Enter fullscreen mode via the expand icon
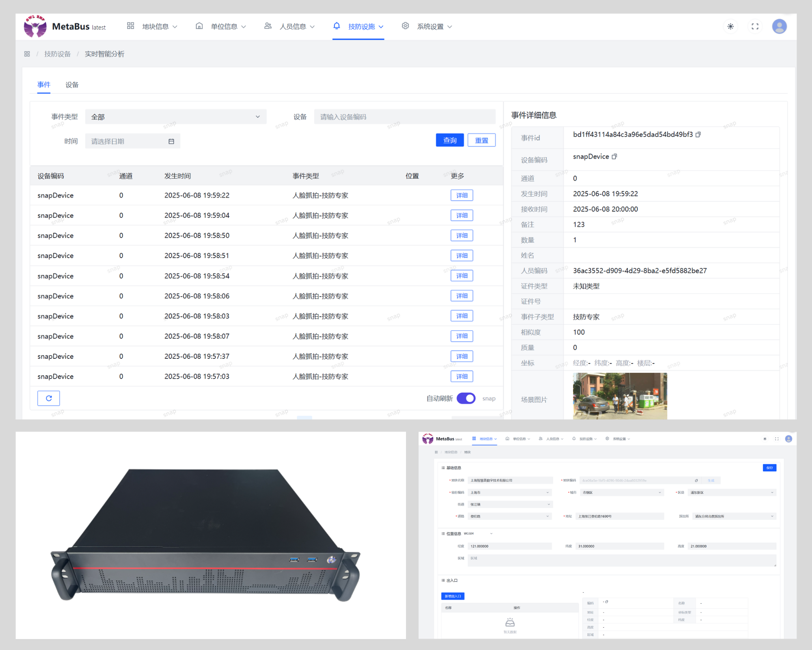The width and height of the screenshot is (812, 650). point(755,26)
